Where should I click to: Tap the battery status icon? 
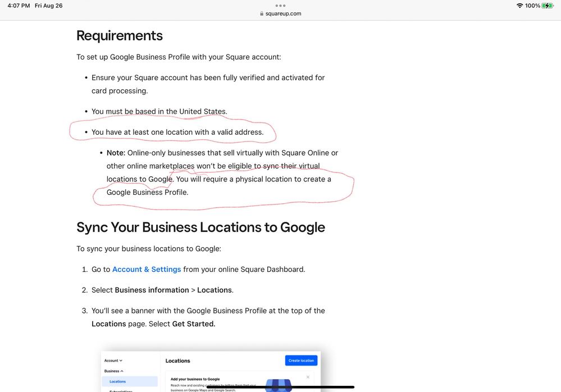[x=548, y=6]
